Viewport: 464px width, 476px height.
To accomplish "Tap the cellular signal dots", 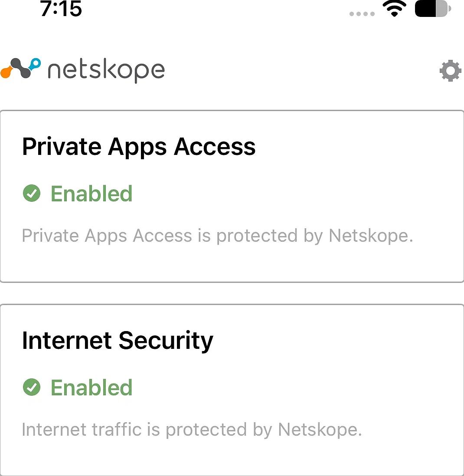I will point(362,13).
